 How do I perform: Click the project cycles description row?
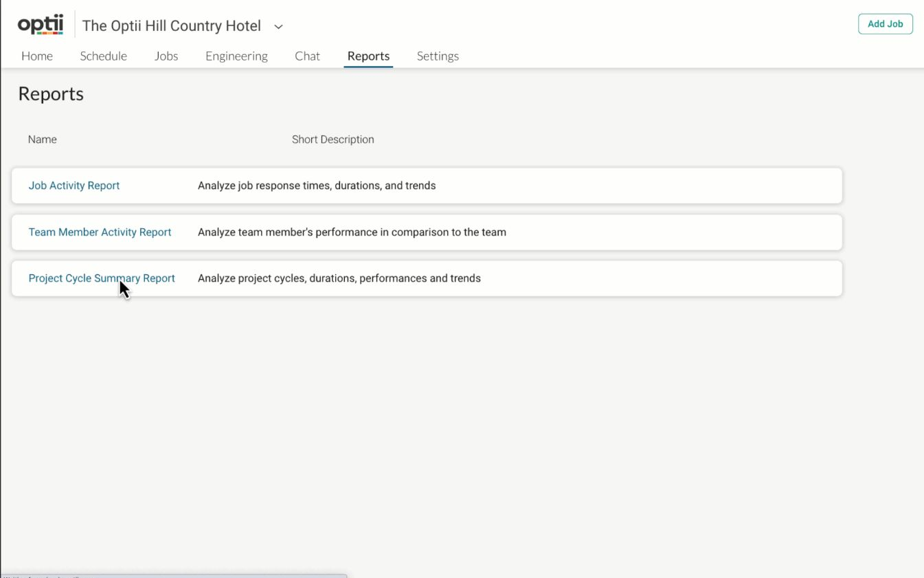339,278
